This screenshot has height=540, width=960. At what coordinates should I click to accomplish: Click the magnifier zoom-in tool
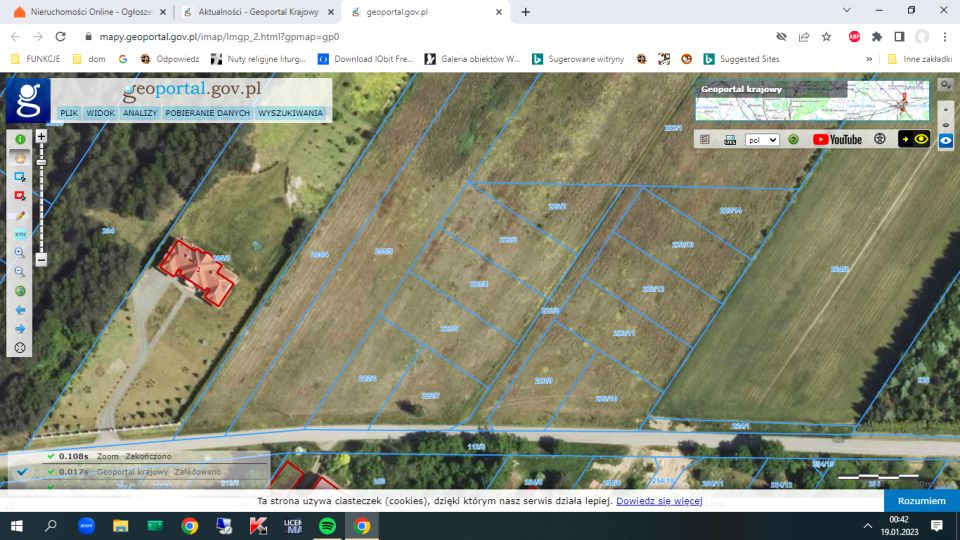coord(20,253)
